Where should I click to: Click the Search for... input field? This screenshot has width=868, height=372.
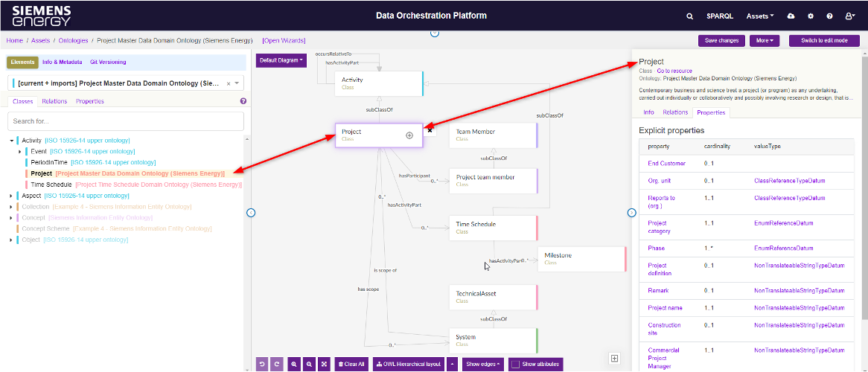click(126, 121)
